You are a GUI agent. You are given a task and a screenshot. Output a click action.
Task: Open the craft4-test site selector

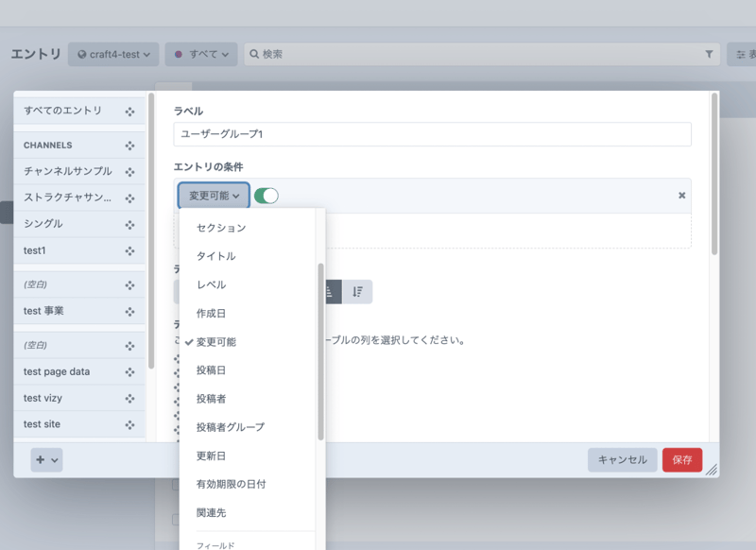114,55
